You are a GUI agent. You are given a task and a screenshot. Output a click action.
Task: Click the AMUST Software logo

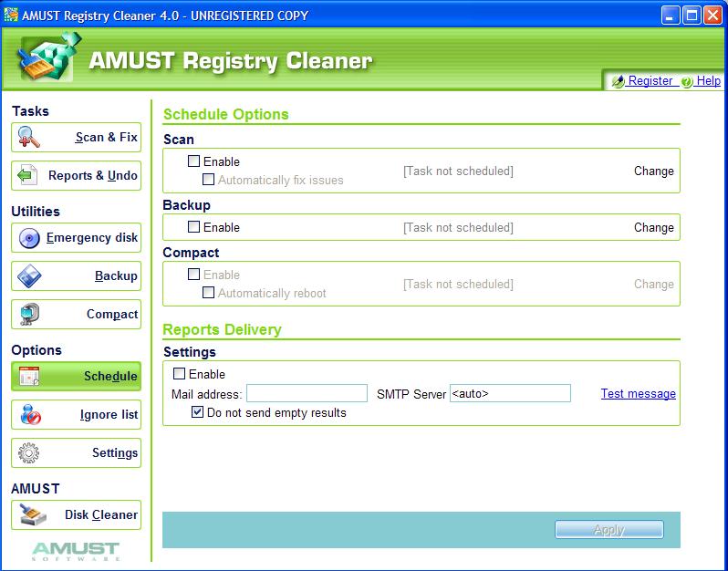point(76,551)
